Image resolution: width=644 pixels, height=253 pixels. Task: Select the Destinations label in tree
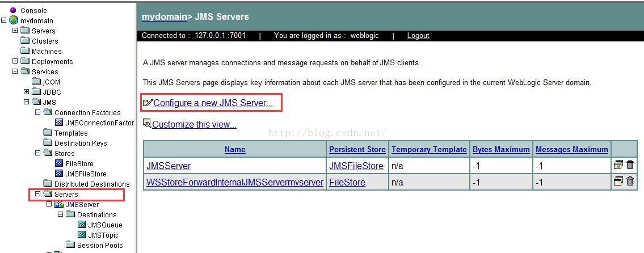(x=97, y=215)
